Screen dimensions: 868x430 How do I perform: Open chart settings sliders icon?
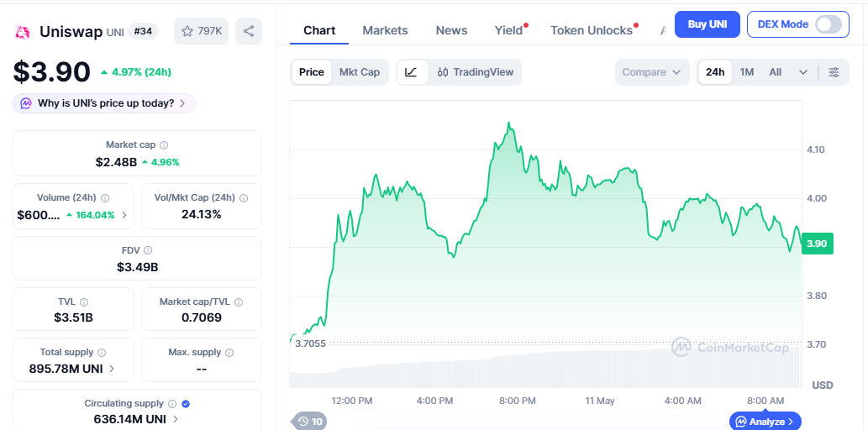pos(834,72)
